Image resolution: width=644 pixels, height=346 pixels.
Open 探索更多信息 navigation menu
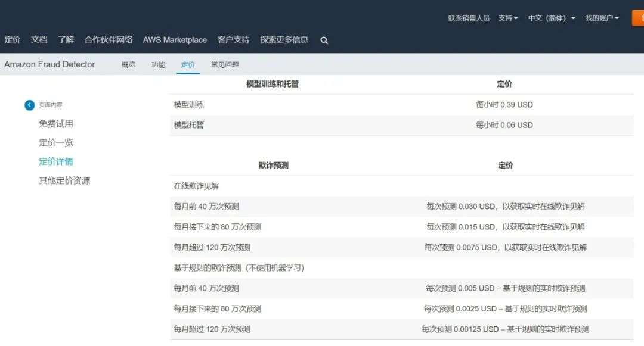284,40
